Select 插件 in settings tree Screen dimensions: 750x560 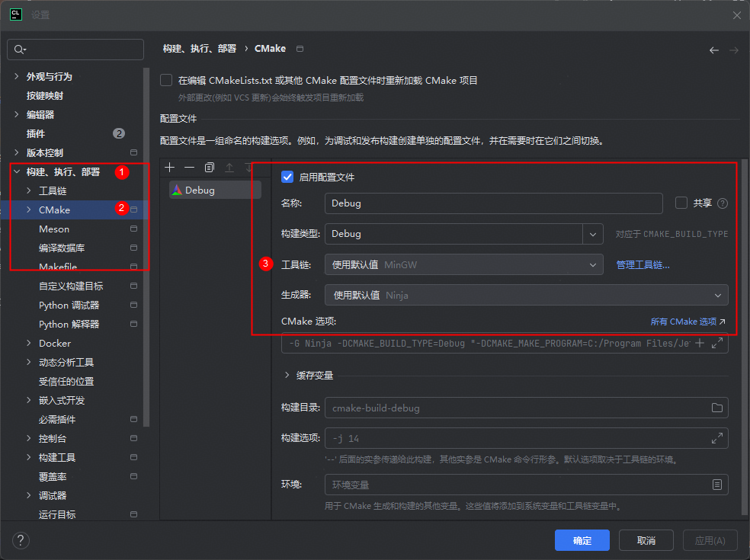pyautogui.click(x=35, y=134)
